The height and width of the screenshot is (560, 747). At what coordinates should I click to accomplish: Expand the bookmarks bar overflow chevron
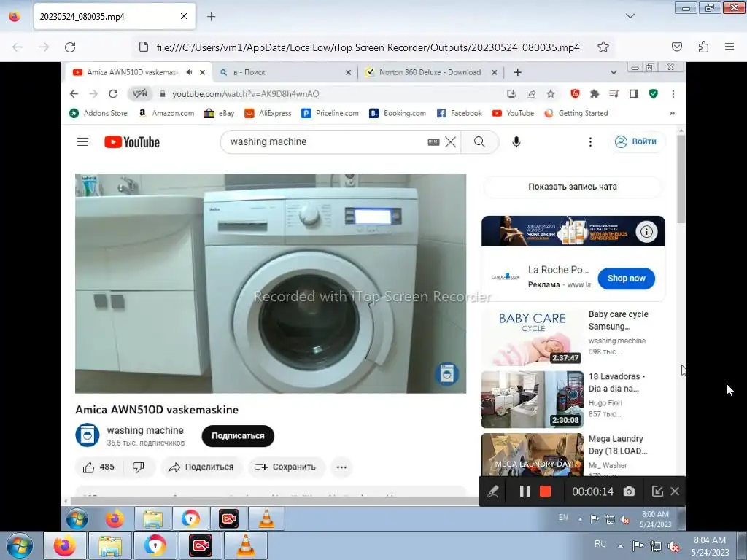tap(672, 113)
